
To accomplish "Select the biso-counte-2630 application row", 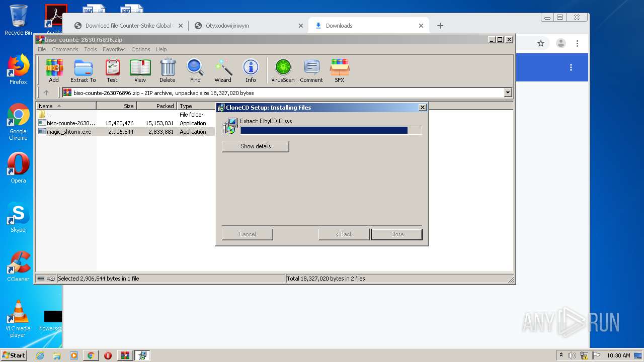I will [126, 123].
